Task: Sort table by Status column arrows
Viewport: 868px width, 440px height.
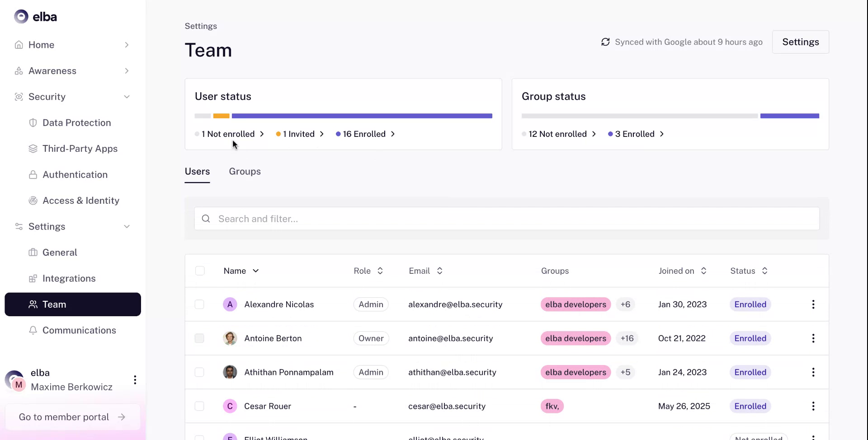Action: 764,271
